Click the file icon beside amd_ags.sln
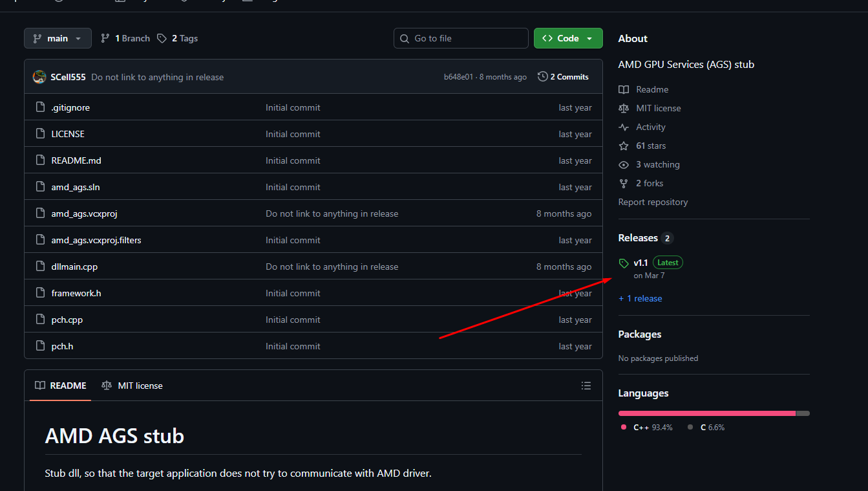The height and width of the screenshot is (491, 868). [40, 187]
